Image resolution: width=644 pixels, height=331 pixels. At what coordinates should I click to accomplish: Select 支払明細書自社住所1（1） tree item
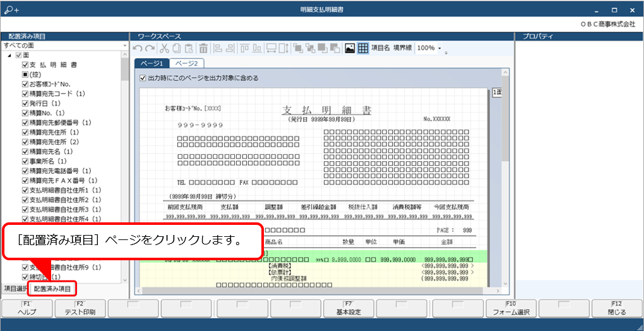tap(65, 190)
